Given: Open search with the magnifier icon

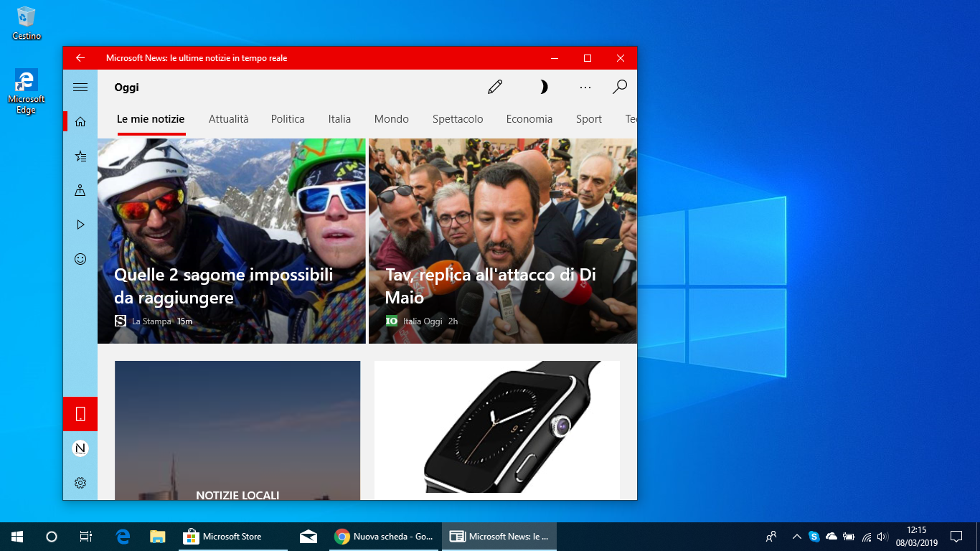Looking at the screenshot, I should point(619,87).
